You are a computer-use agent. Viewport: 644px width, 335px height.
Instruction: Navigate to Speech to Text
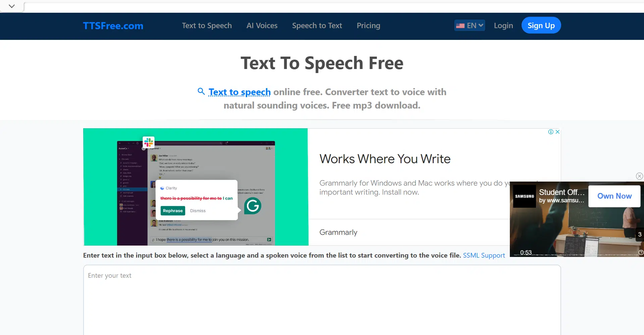coord(317,26)
